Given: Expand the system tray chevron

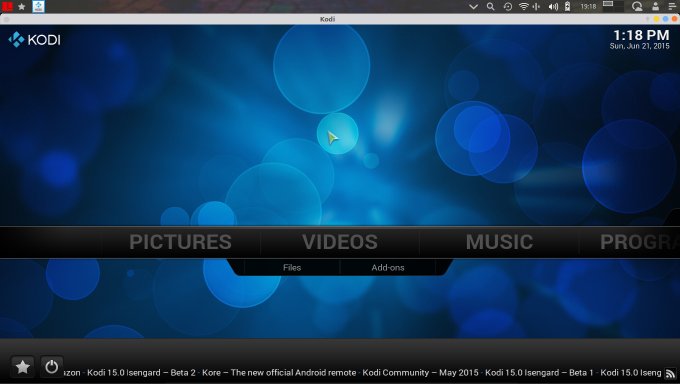Looking at the screenshot, I should pos(474,7).
